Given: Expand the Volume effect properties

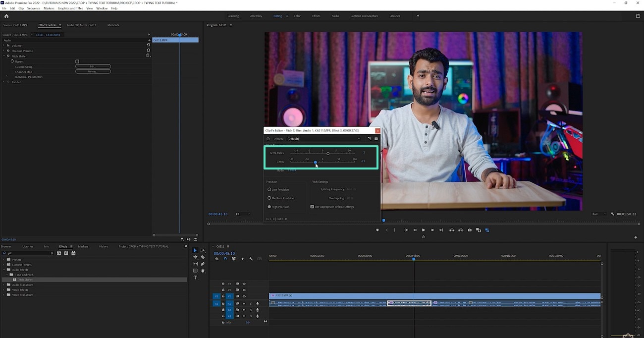Looking at the screenshot, I should pyautogui.click(x=3, y=46).
